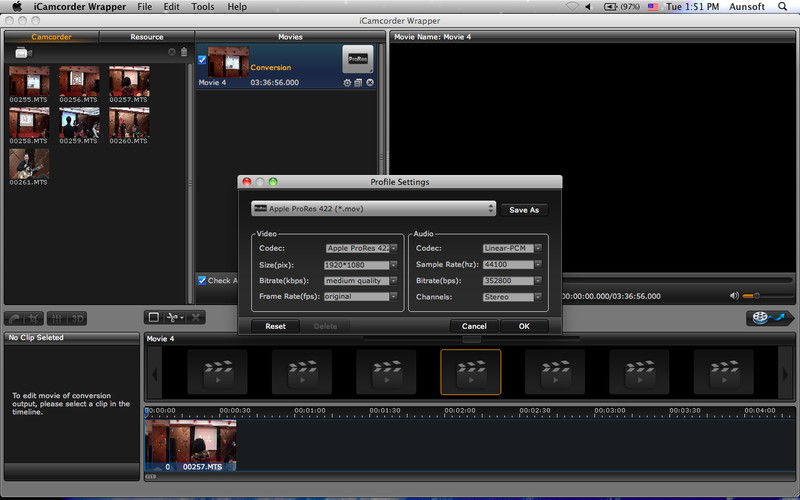
Task: Select the 00261.MTS thumbnail
Action: [x=29, y=164]
